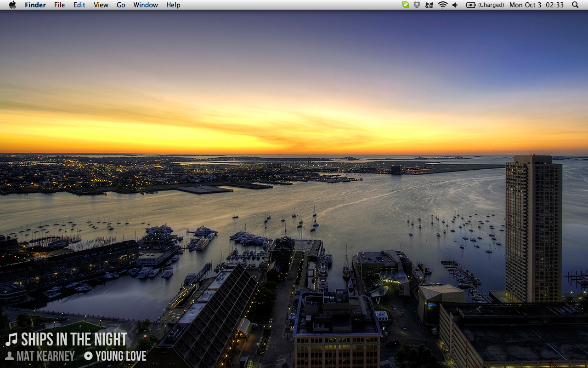
Task: Click artist name MAT KEARNEY
Action: coord(45,356)
